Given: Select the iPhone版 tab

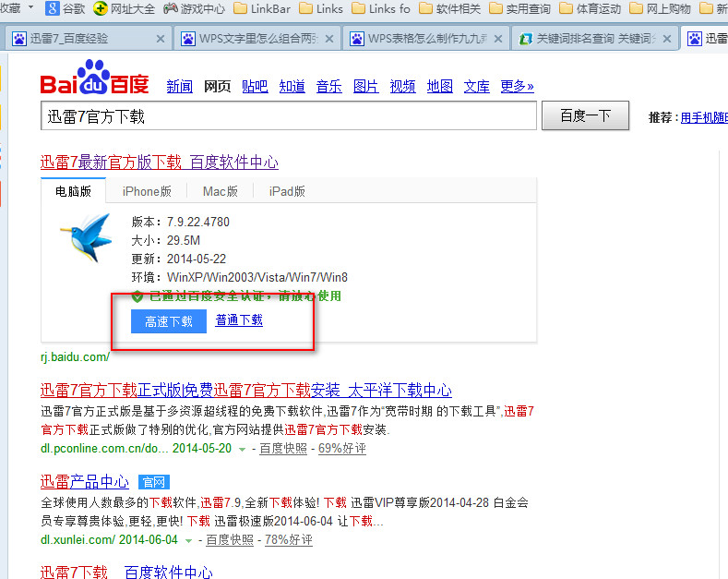Looking at the screenshot, I should (x=147, y=191).
